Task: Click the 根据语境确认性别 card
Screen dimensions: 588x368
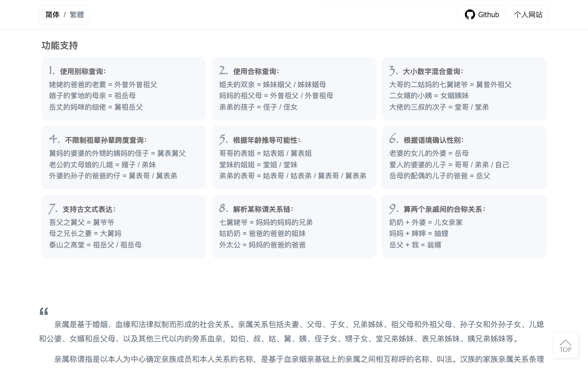Action: click(x=464, y=157)
